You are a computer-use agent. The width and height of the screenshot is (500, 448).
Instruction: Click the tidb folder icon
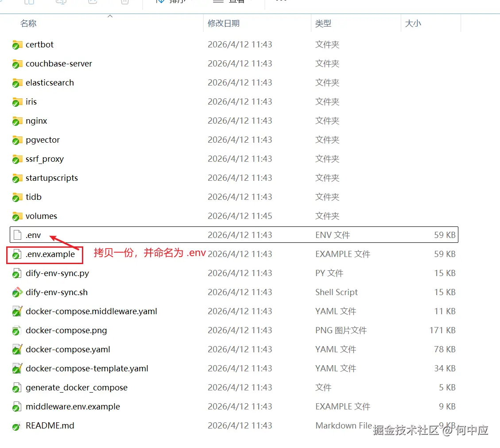(x=17, y=197)
